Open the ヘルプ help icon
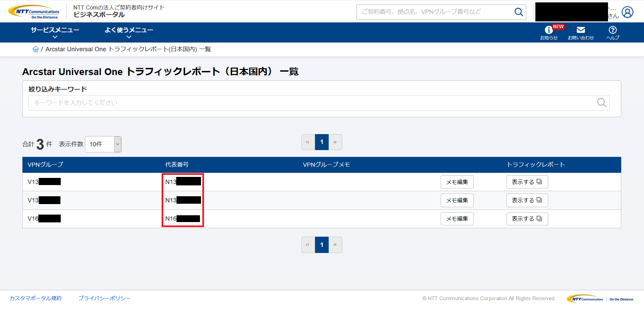The height and width of the screenshot is (310, 644). point(612,33)
